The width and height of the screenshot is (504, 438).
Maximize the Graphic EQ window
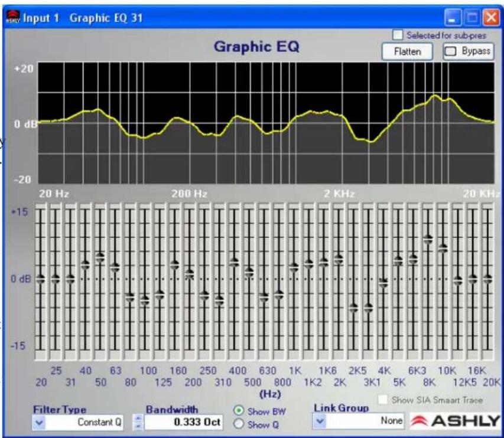(472, 17)
